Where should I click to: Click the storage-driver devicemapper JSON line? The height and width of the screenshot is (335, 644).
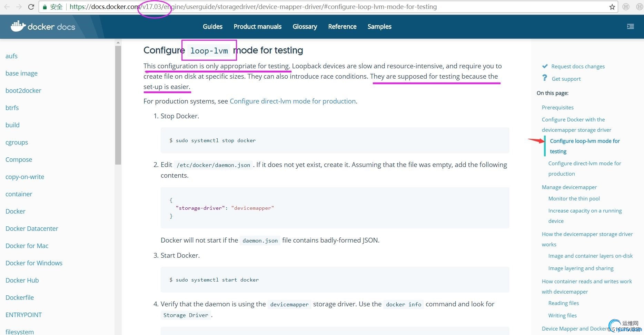point(225,208)
